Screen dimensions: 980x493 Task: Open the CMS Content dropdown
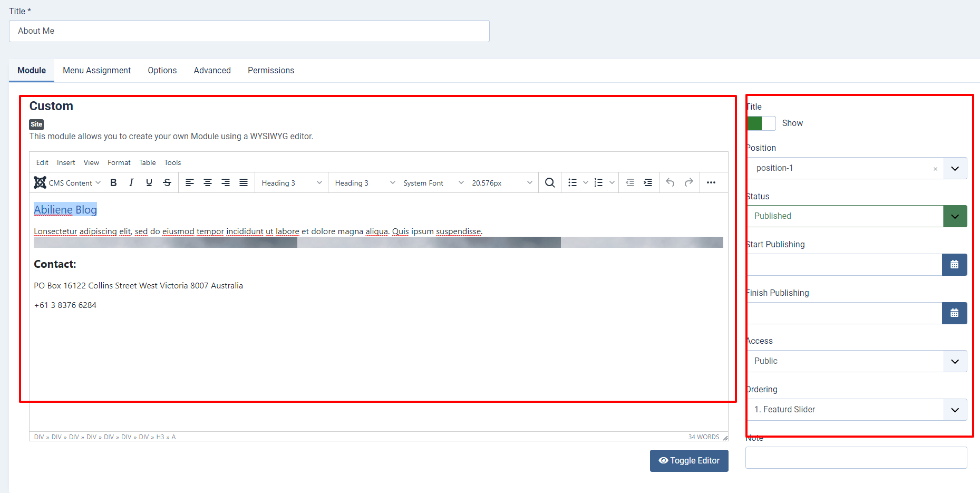pyautogui.click(x=67, y=183)
